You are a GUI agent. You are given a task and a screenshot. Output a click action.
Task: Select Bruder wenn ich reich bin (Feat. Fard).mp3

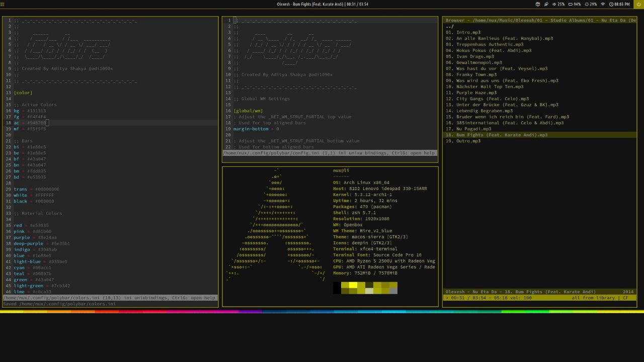tap(507, 117)
